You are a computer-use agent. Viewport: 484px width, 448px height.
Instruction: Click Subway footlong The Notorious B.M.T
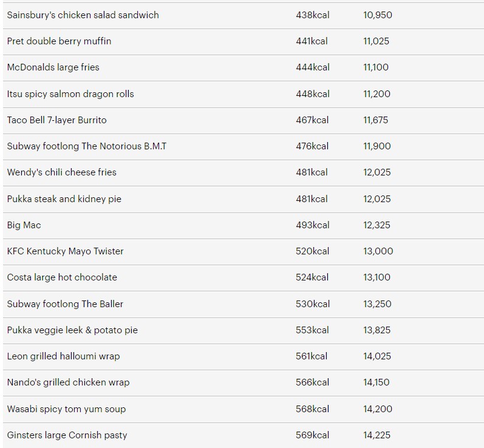pyautogui.click(x=87, y=146)
